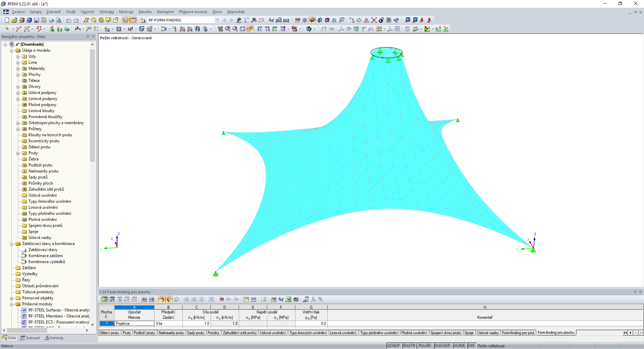644x349 pixels.
Task: Toggle OUCHOP object snap in status bar
Action: point(442,346)
